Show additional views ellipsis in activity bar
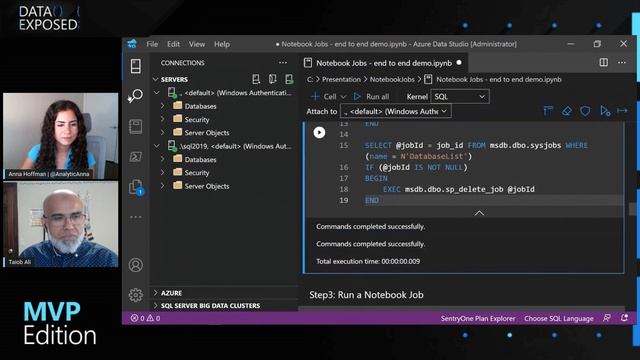 coord(136,217)
